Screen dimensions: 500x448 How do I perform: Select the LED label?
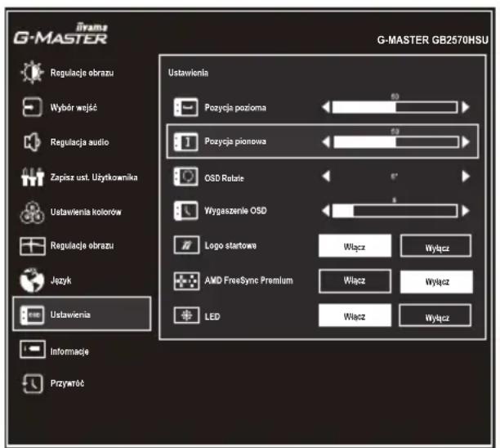[x=212, y=316]
